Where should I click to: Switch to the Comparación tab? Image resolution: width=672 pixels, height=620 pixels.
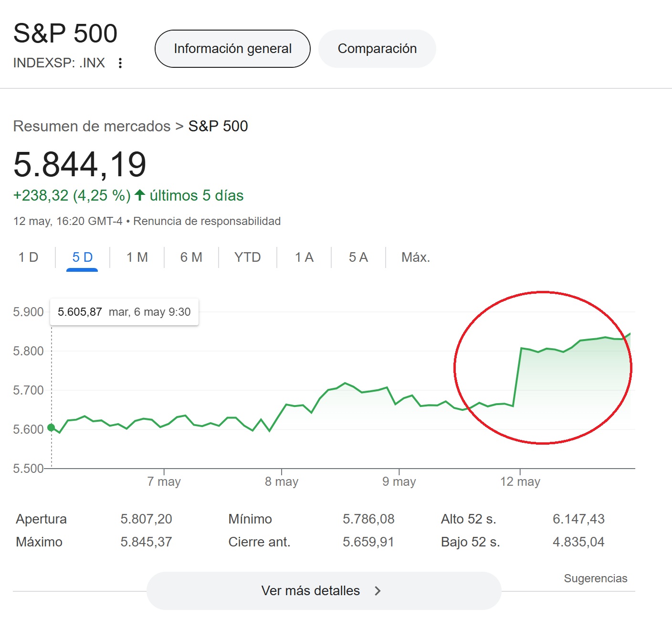click(377, 49)
